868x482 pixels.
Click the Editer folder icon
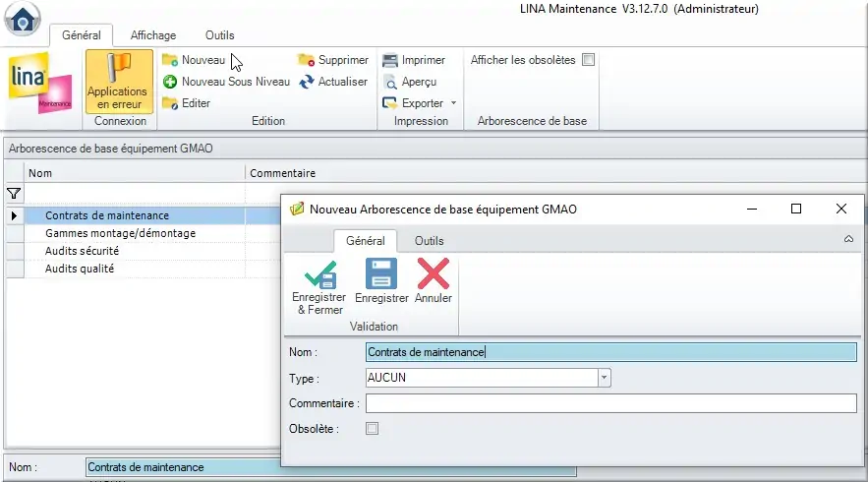click(170, 103)
